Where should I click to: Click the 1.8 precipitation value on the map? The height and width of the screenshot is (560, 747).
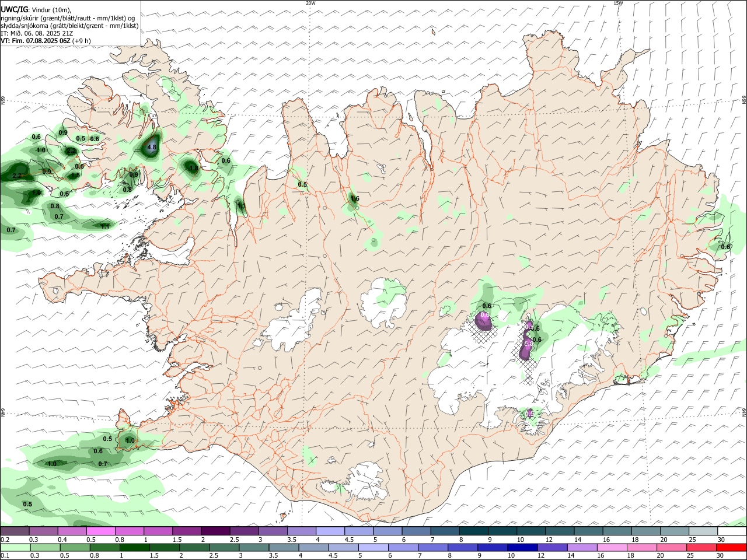click(193, 168)
